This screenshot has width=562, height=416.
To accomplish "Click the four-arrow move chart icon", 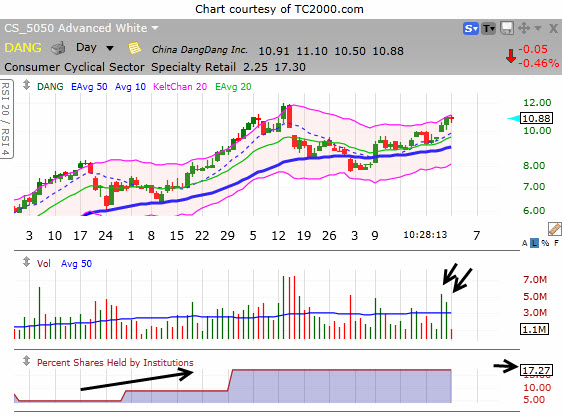I will [524, 28].
